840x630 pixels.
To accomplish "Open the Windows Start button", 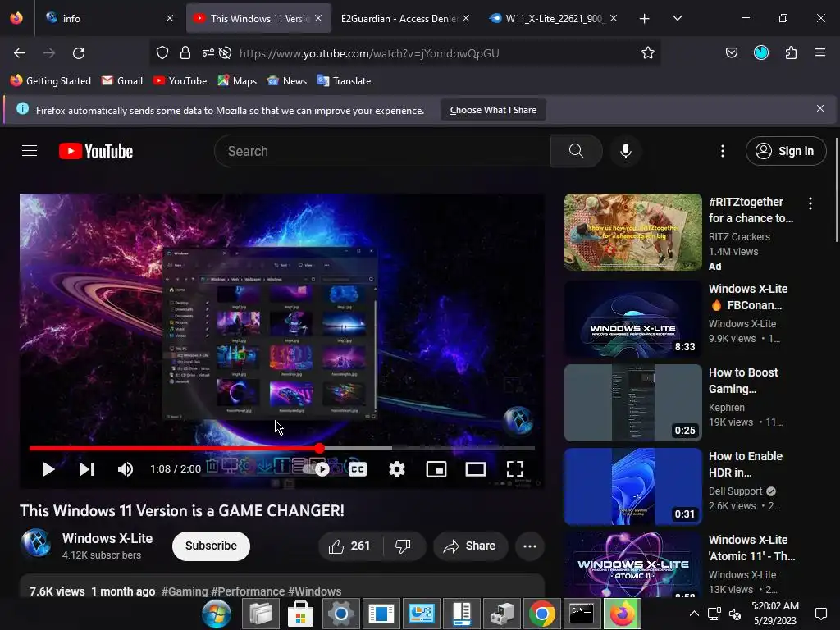I will coord(217,614).
